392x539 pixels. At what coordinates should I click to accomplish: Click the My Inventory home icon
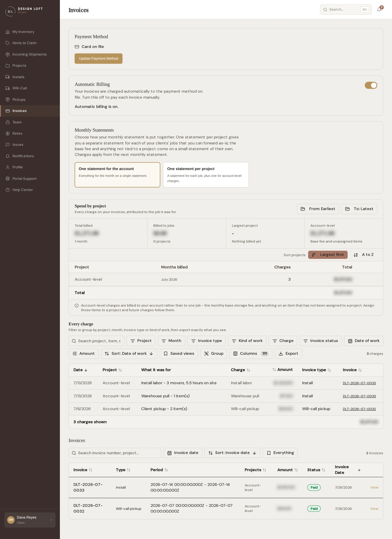8,32
